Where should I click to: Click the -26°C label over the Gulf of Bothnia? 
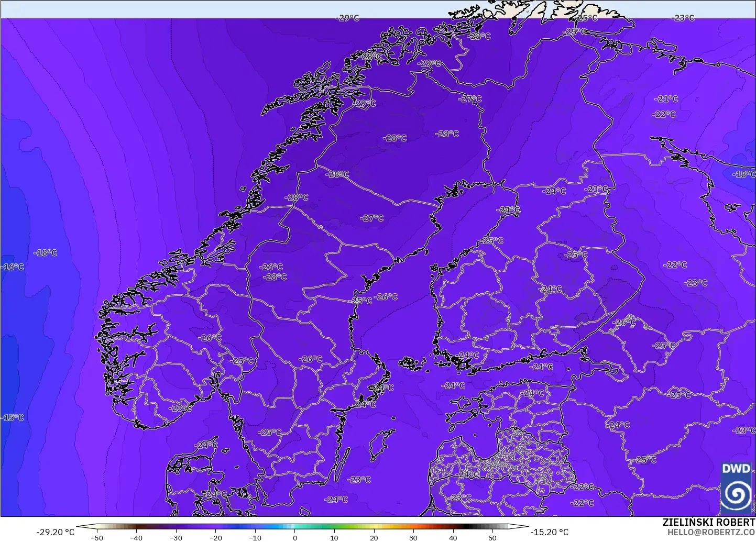coord(387,296)
